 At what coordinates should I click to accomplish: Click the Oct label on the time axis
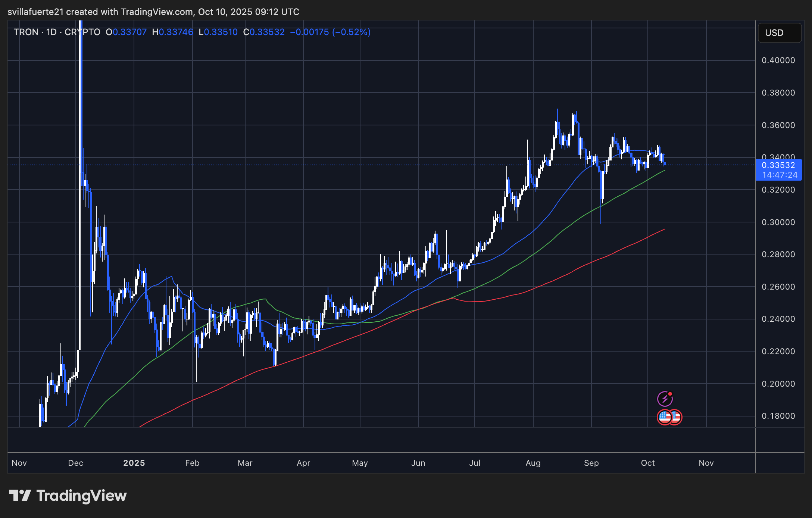click(648, 463)
